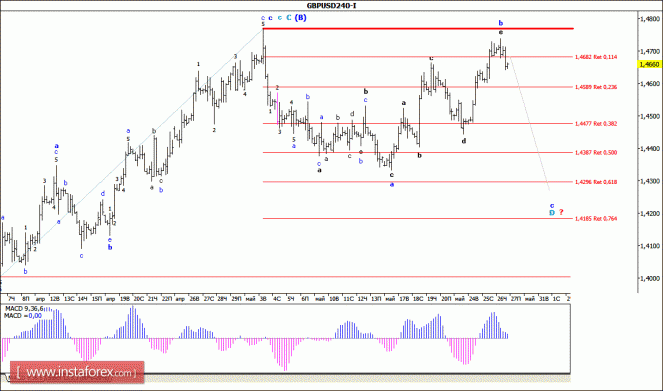
Task: Click the red question mark near D
Action: tap(561, 212)
